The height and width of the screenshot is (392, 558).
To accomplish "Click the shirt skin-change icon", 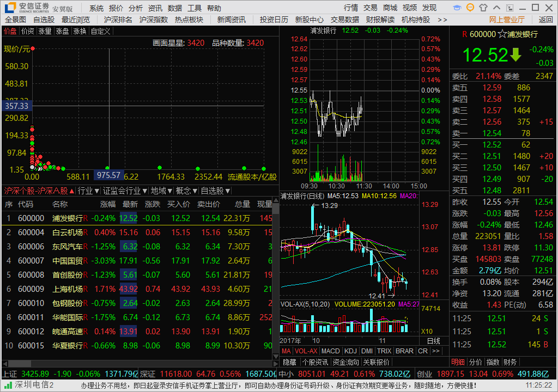I will (483, 8).
